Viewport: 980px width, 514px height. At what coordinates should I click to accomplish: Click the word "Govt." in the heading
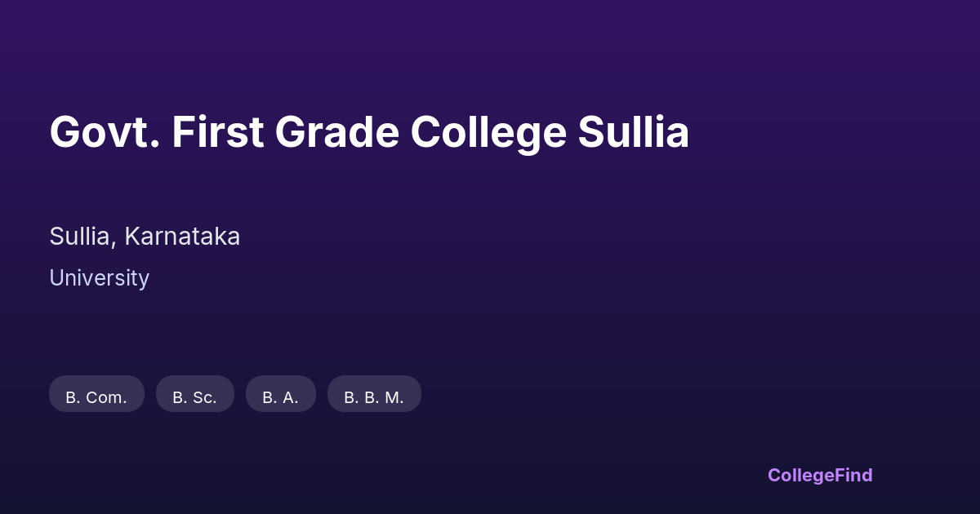[103, 132]
